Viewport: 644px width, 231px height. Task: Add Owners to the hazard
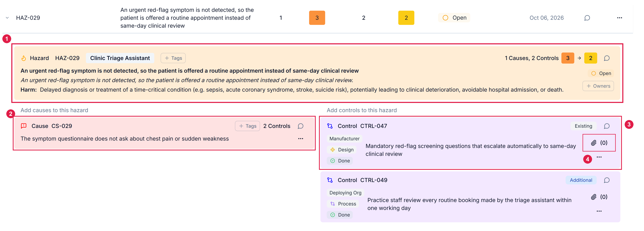[598, 86]
